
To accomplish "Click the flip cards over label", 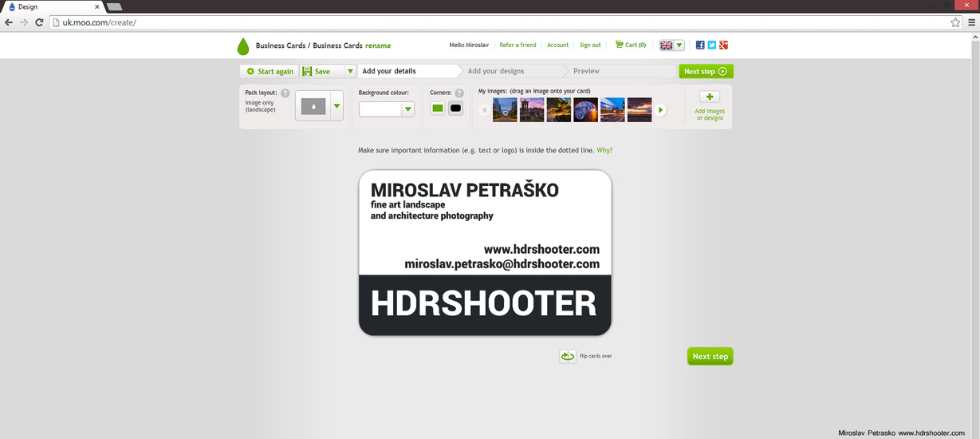I will 596,356.
